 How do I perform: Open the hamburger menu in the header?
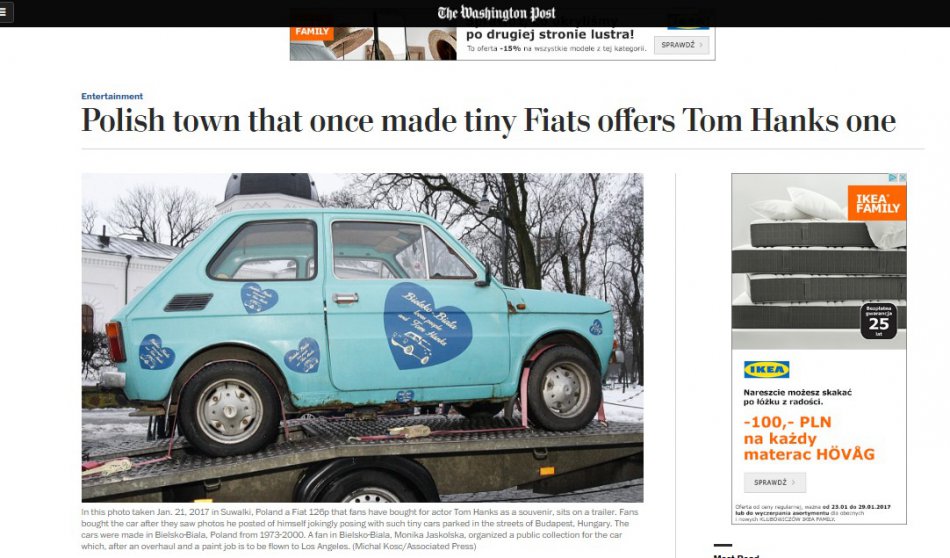(x=5, y=12)
